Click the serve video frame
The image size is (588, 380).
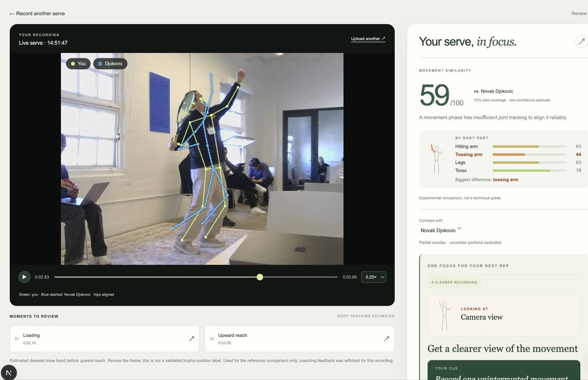(202, 159)
